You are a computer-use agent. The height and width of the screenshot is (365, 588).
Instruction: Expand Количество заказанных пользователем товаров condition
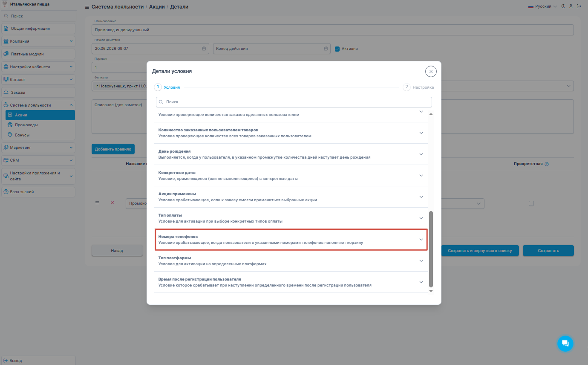(x=421, y=133)
